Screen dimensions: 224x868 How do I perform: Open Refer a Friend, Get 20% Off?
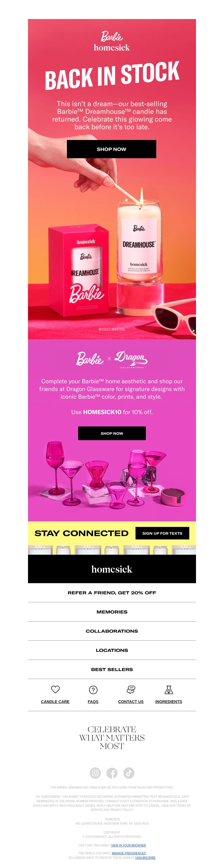coord(112,593)
